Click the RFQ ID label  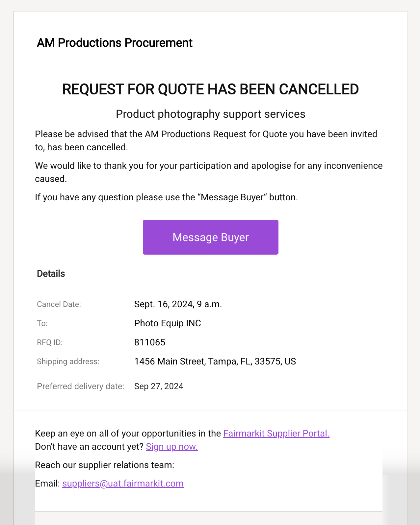point(50,342)
